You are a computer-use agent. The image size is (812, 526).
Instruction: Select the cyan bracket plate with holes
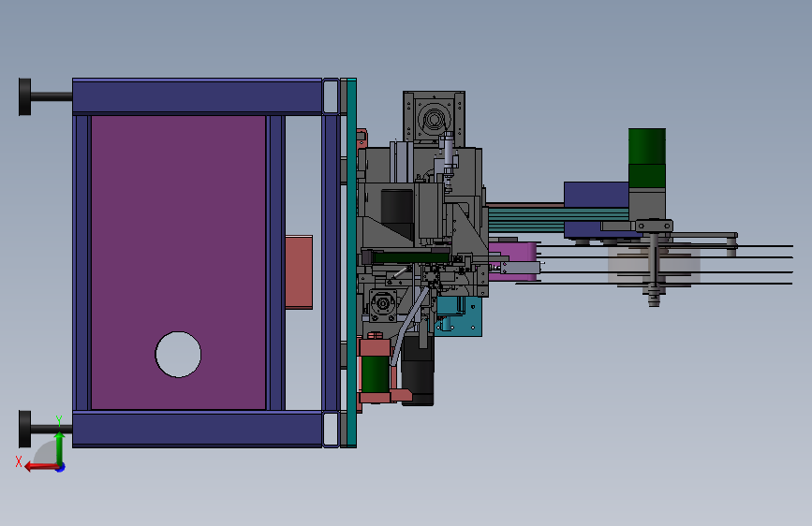pos(459,317)
